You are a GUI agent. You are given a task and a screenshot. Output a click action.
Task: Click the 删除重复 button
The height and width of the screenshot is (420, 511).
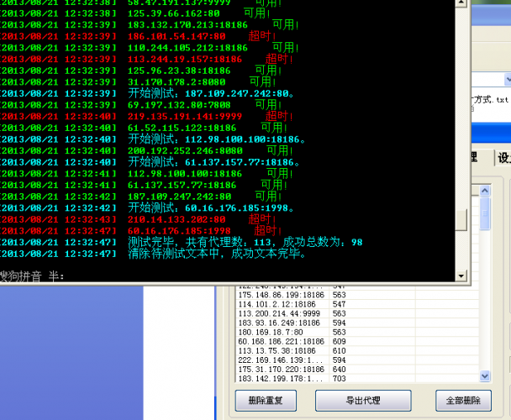266,401
